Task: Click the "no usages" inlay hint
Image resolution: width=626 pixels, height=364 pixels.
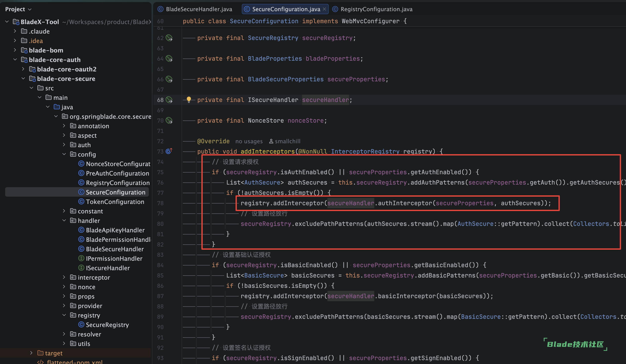Action: point(249,141)
